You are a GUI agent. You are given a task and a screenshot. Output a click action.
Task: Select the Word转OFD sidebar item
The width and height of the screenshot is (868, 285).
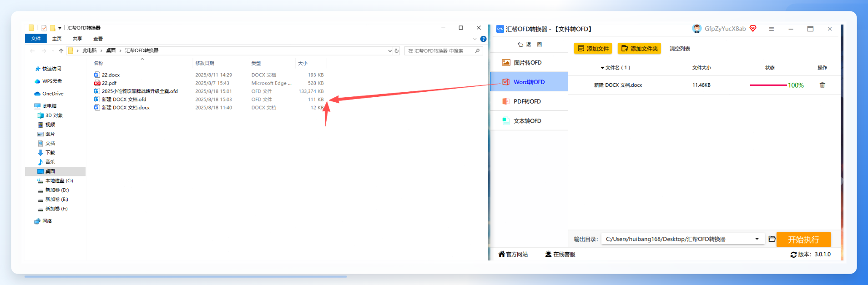(529, 82)
